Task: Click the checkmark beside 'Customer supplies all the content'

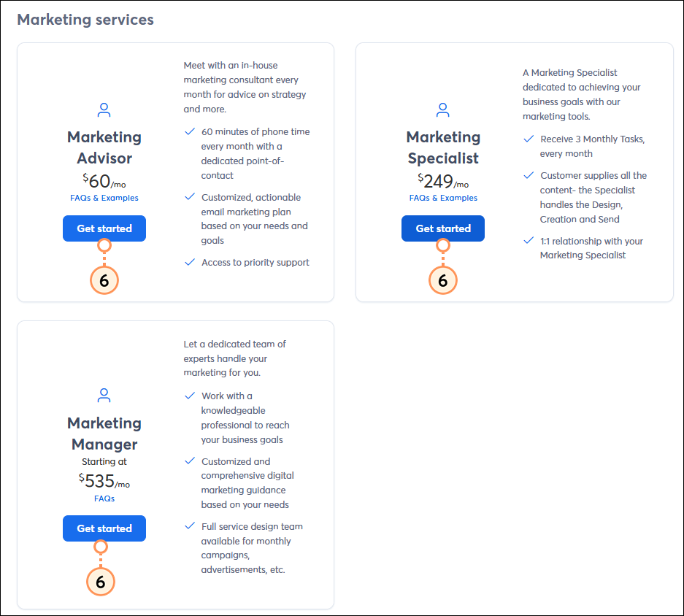Action: (528, 175)
